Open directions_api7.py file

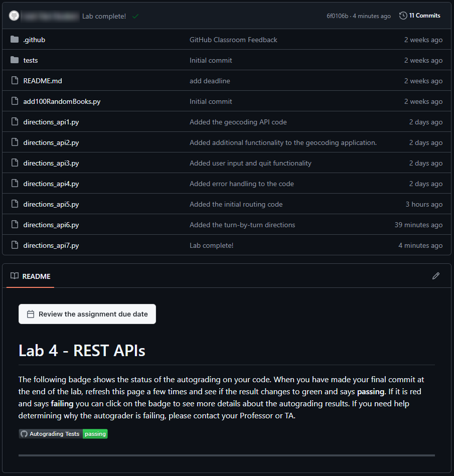pos(51,245)
